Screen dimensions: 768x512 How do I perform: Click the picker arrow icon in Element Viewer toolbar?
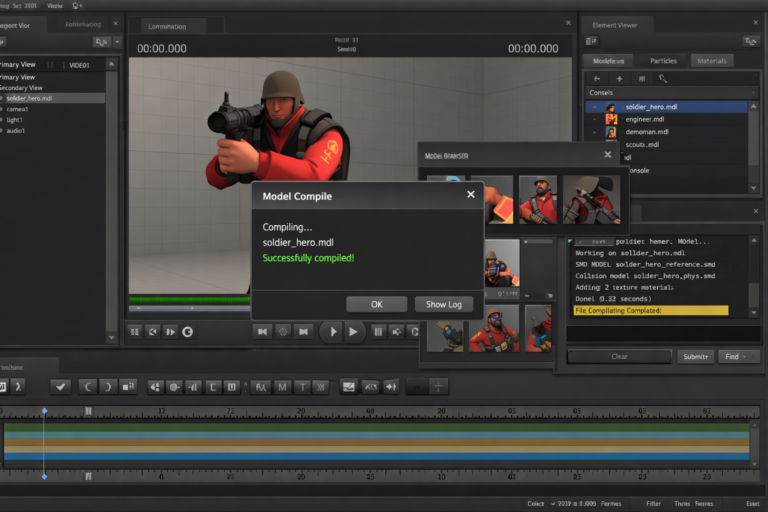pos(663,78)
